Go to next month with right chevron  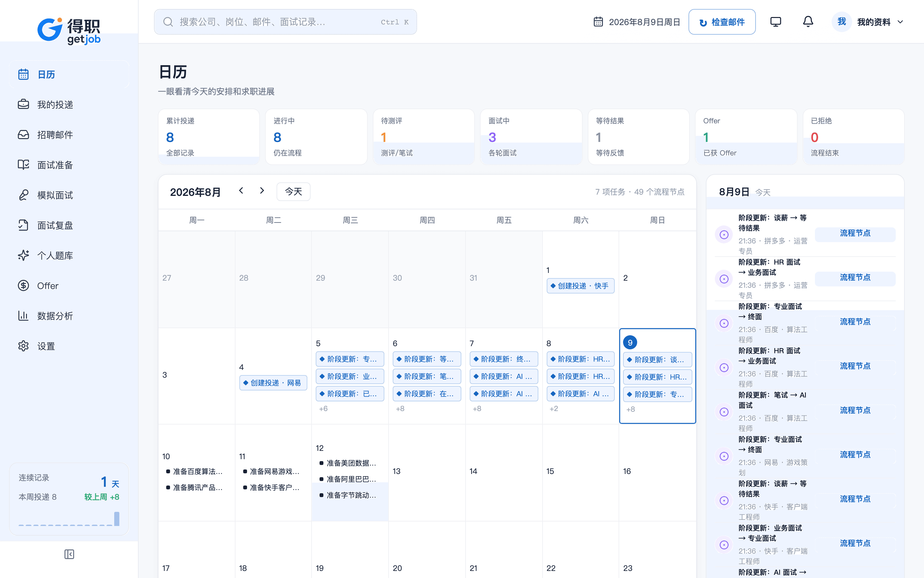262,191
